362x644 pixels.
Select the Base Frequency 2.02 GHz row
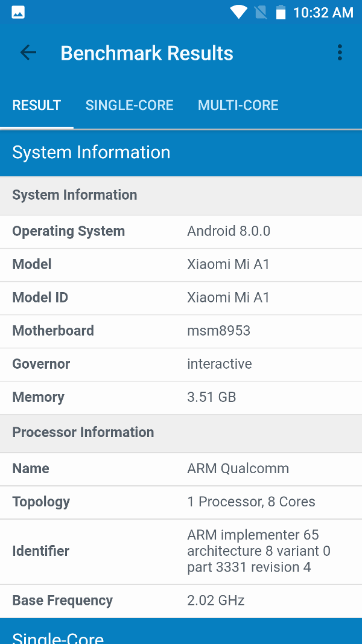click(181, 601)
